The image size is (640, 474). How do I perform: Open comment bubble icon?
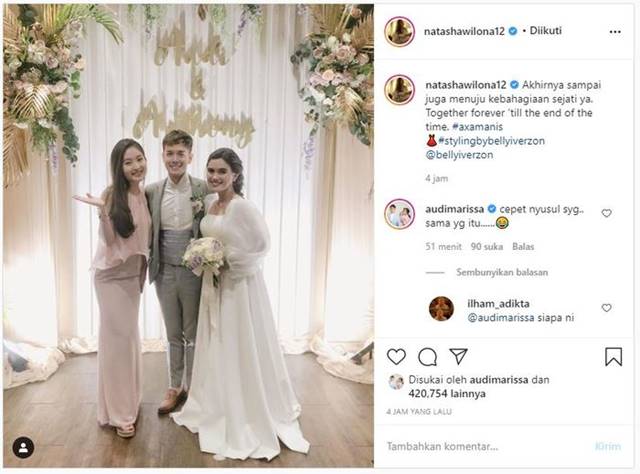(427, 357)
